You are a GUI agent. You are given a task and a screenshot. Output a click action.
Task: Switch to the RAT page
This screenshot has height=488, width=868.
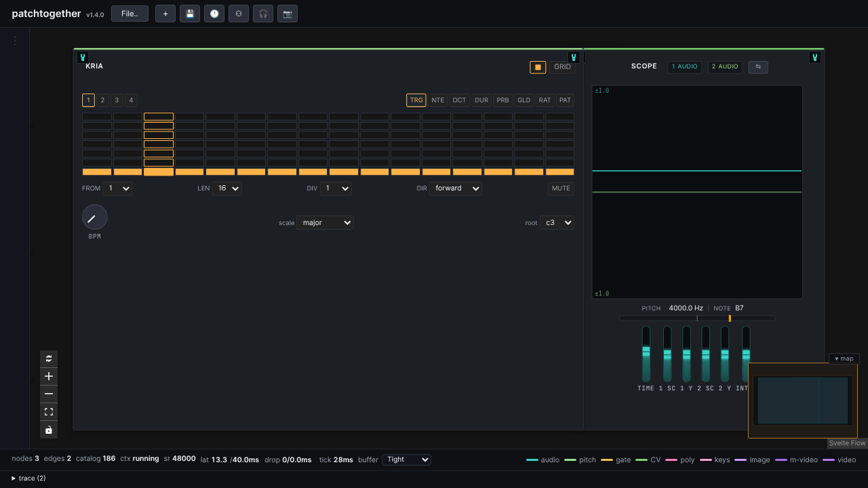coord(545,100)
